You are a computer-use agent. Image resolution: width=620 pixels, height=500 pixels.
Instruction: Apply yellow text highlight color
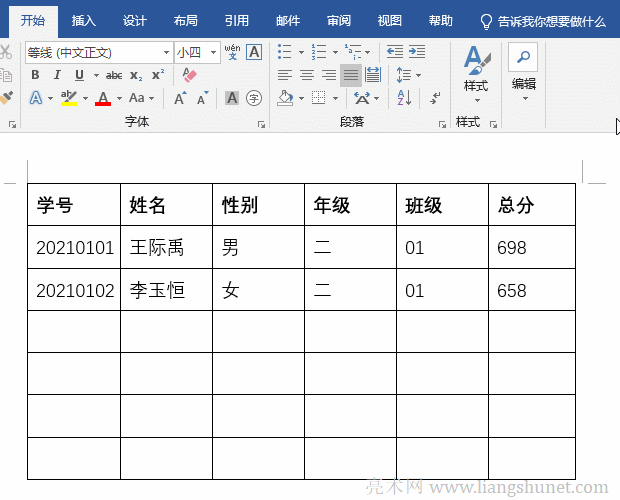point(69,98)
